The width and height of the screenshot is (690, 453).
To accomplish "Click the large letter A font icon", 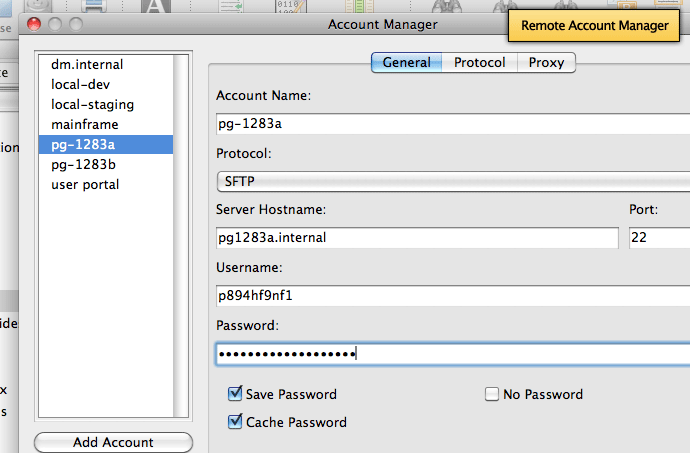I will (x=155, y=6).
